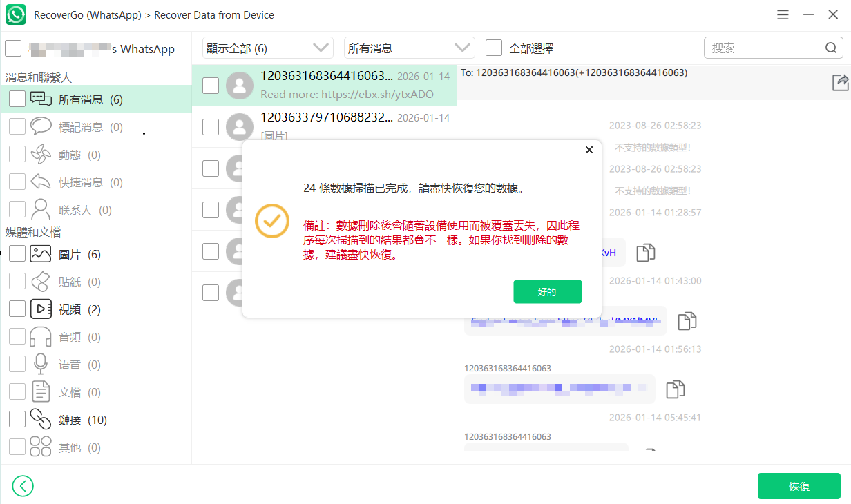The height and width of the screenshot is (504, 851).
Task: Open the 視頻 (Videos) media section
Action: (41, 309)
